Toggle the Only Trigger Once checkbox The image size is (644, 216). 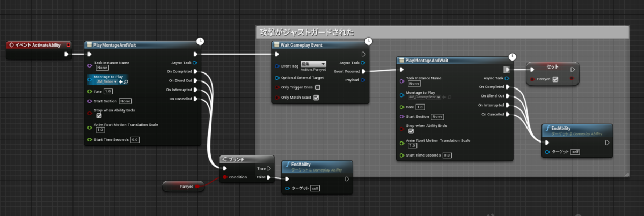tap(318, 87)
